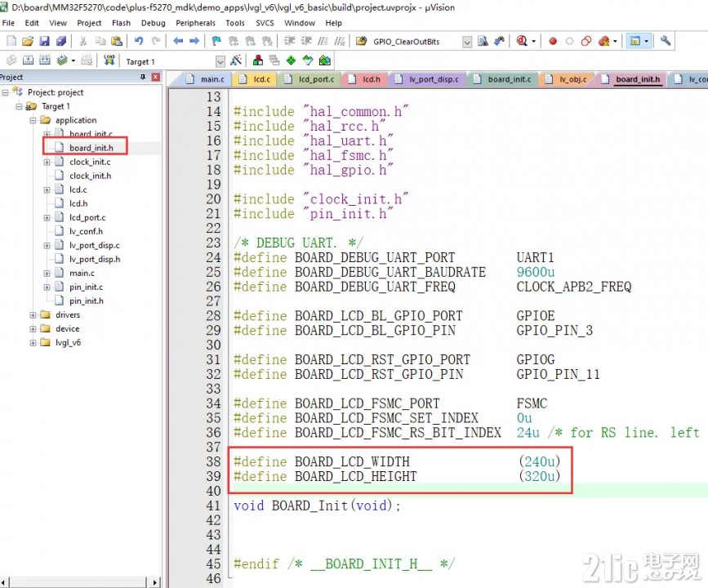Open the Peripherals menu
This screenshot has height=588, width=708.
pyautogui.click(x=195, y=23)
